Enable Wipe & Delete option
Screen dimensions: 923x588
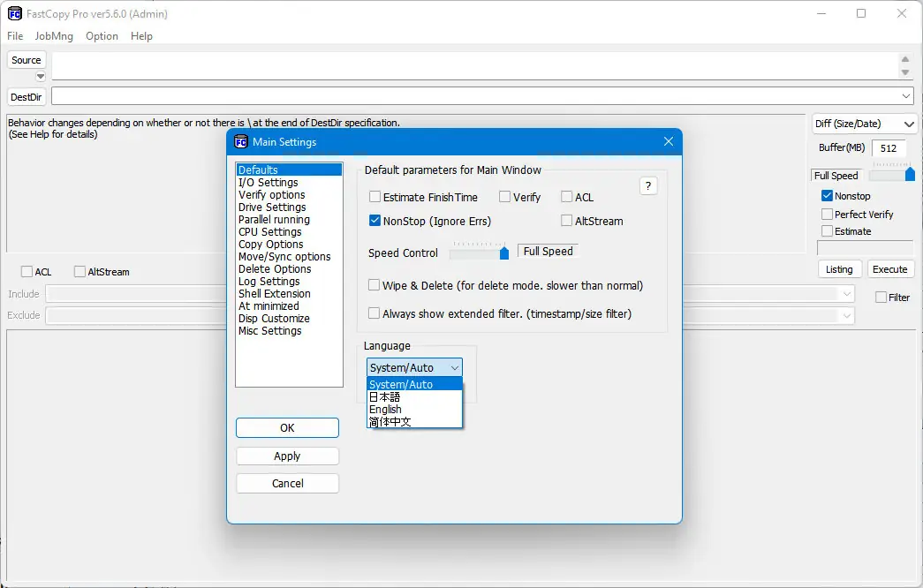coord(374,285)
